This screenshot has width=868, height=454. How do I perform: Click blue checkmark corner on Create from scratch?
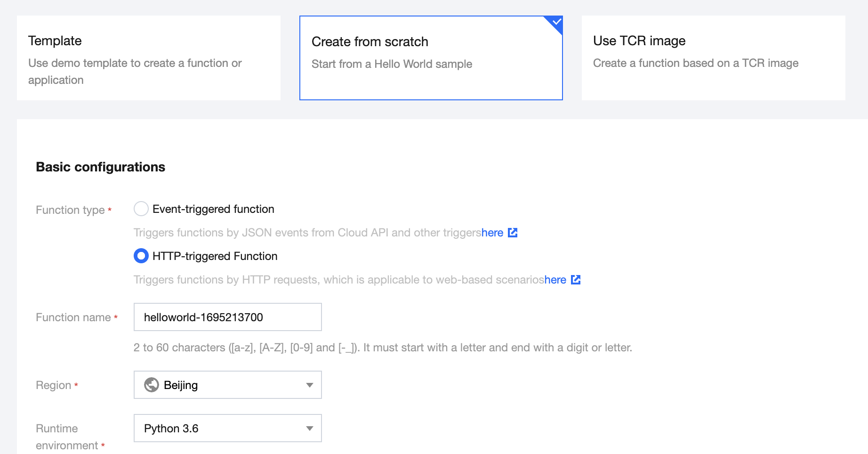coord(556,23)
